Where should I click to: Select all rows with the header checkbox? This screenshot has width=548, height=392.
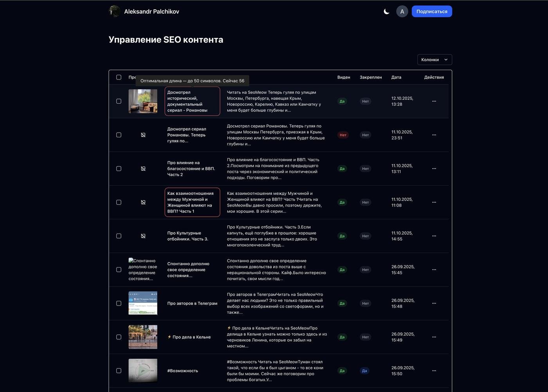119,77
